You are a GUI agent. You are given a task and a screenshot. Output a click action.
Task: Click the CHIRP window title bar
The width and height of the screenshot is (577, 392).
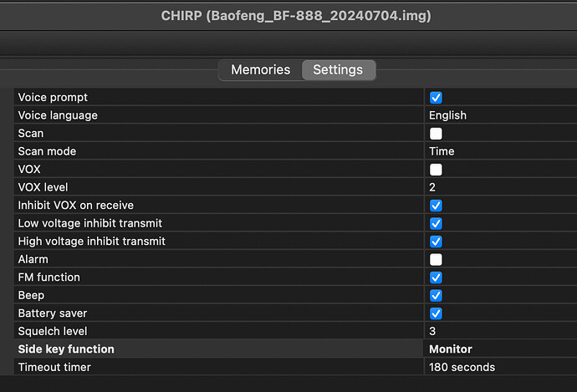[x=288, y=16]
